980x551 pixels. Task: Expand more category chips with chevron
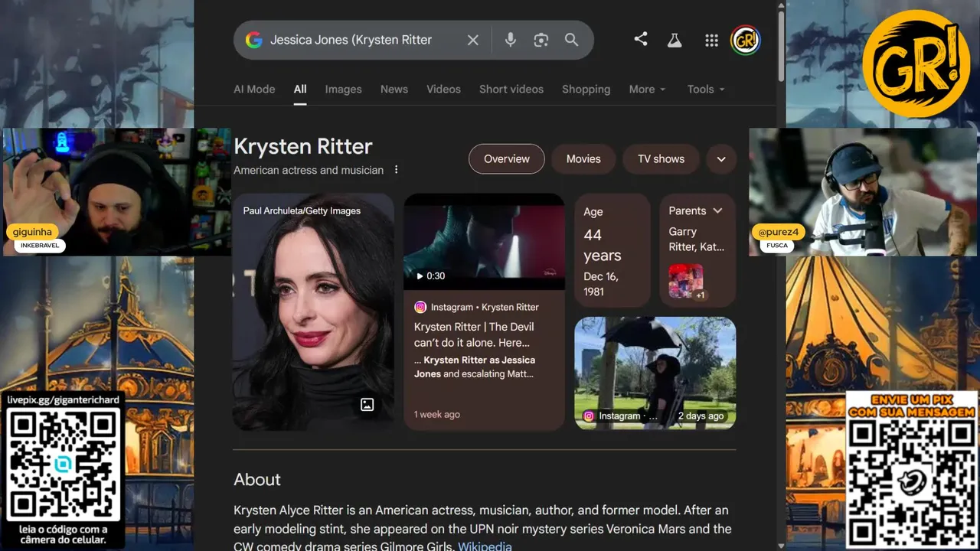tap(721, 159)
